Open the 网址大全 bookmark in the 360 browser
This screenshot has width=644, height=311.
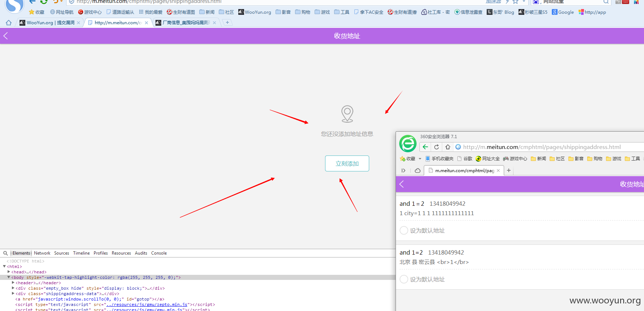coord(487,159)
